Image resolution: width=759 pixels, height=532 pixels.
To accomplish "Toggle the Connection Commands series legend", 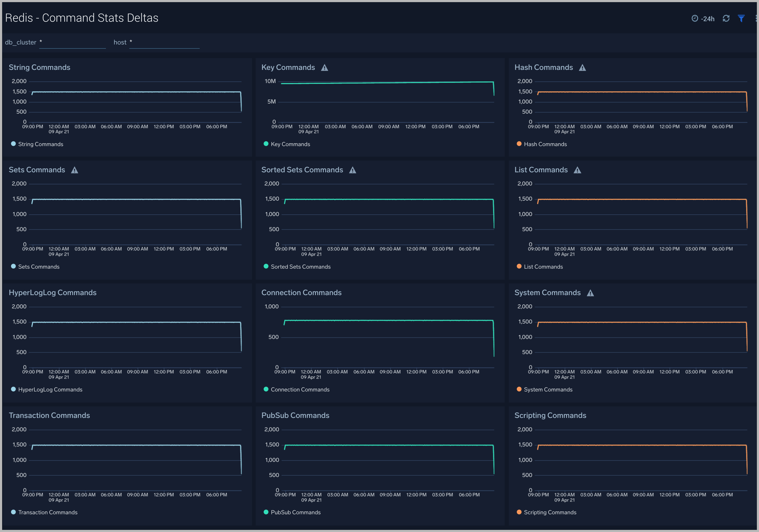I will coord(297,389).
